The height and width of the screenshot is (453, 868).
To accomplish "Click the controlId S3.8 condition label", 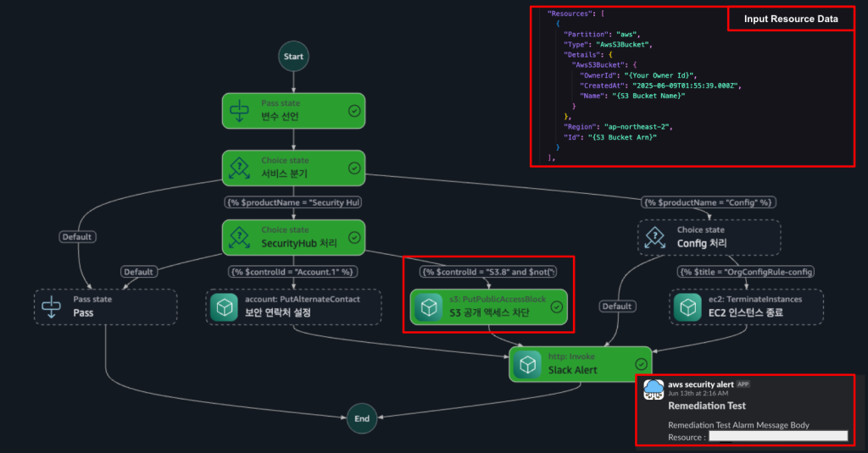I will point(489,272).
